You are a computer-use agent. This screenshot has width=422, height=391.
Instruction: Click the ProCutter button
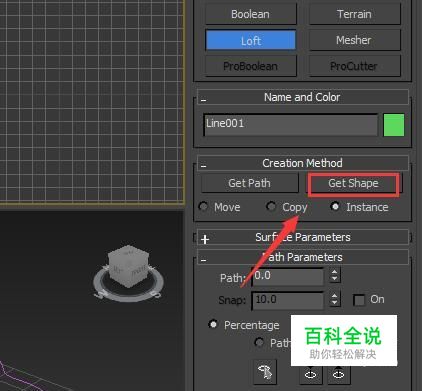pyautogui.click(x=355, y=66)
